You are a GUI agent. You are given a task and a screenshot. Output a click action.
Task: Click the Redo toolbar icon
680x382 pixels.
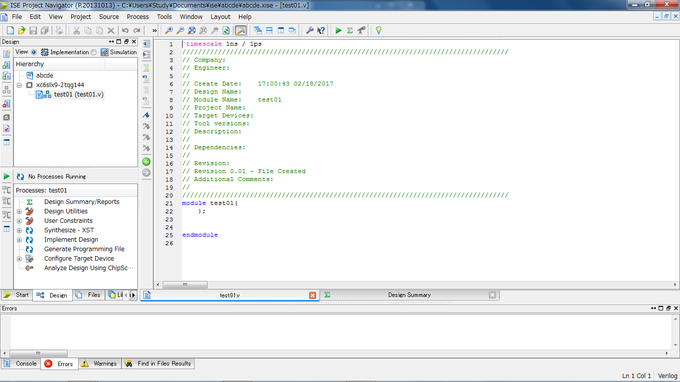point(137,30)
